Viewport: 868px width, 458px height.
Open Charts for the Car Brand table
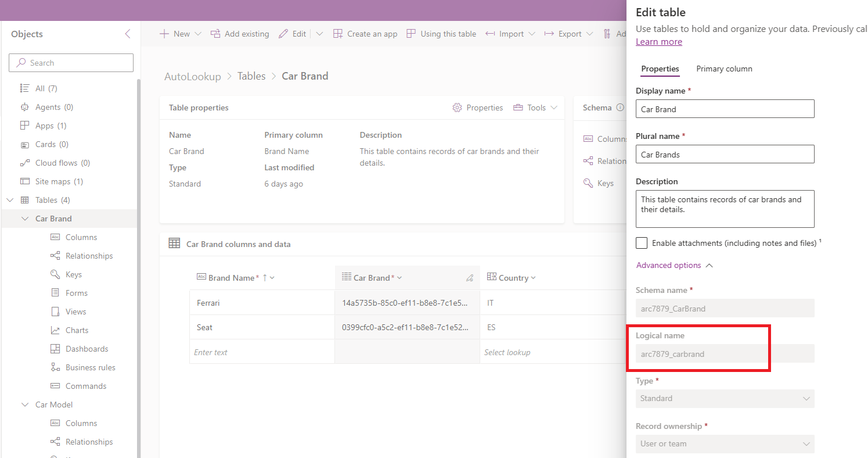[x=76, y=330]
